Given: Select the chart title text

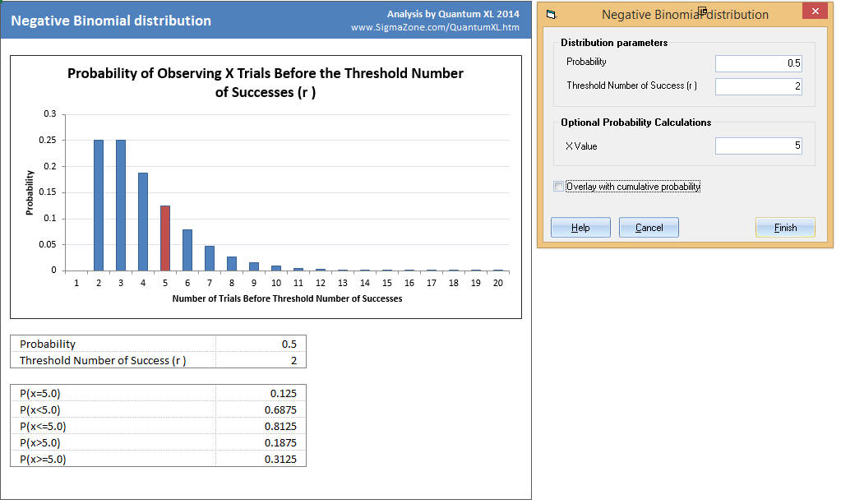Looking at the screenshot, I should click(265, 82).
